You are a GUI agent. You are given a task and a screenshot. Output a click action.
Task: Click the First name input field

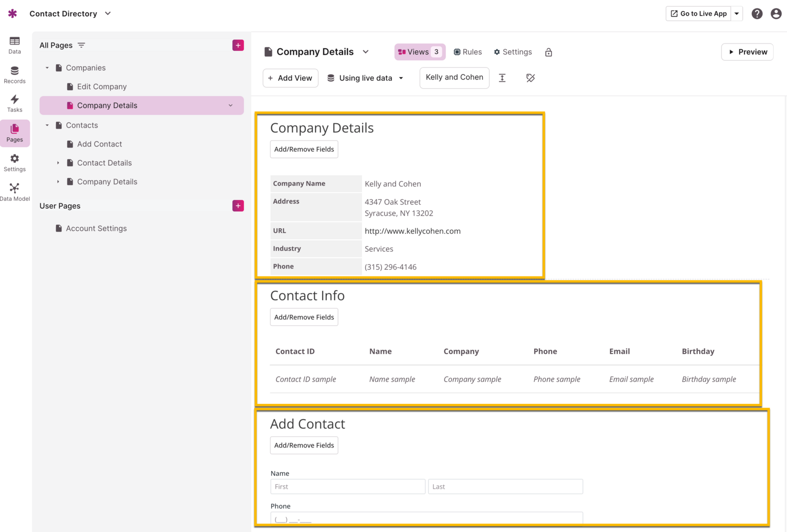(x=347, y=486)
